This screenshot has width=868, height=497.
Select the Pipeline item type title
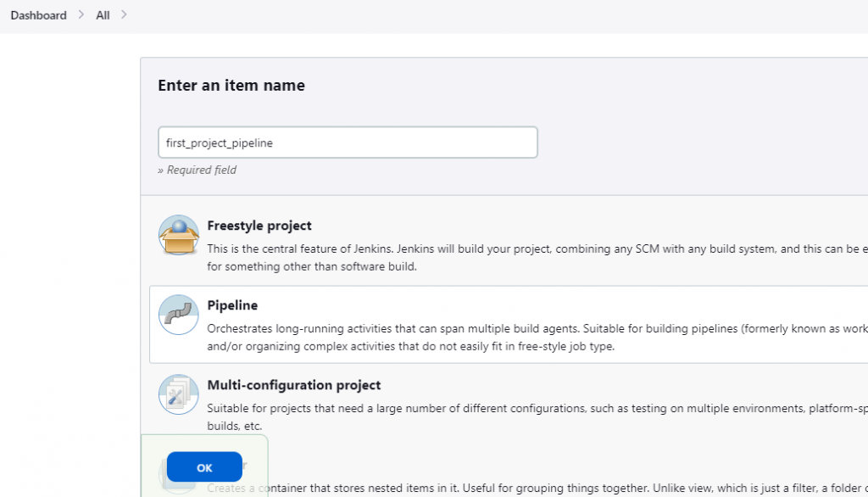232,305
